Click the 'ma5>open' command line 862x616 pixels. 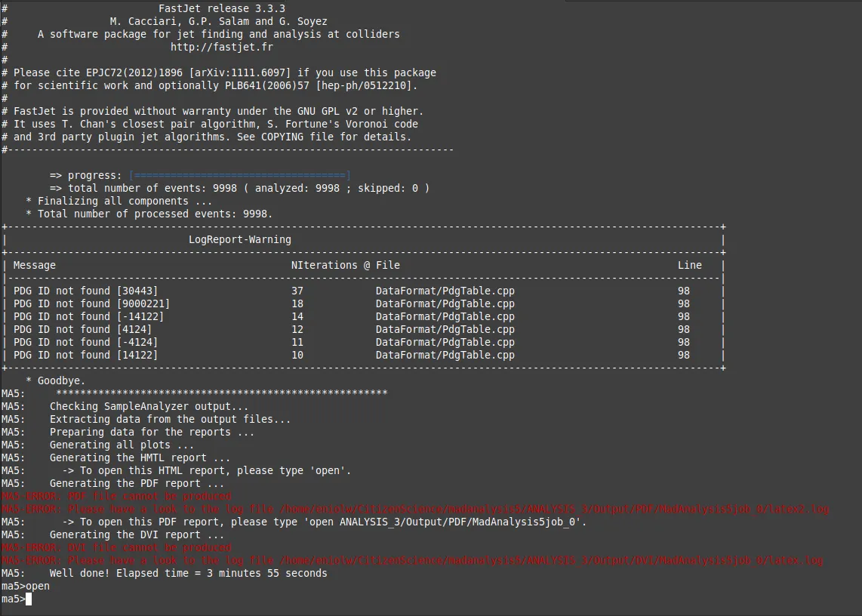pos(26,587)
